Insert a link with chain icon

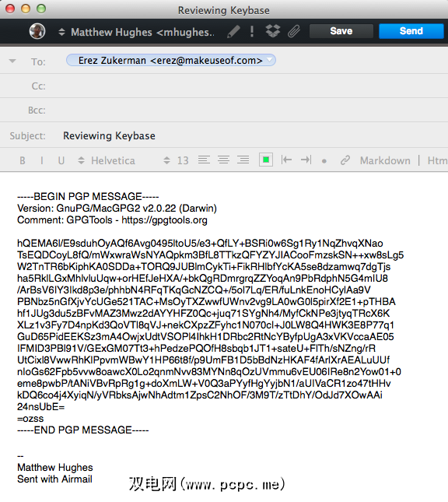click(x=345, y=160)
